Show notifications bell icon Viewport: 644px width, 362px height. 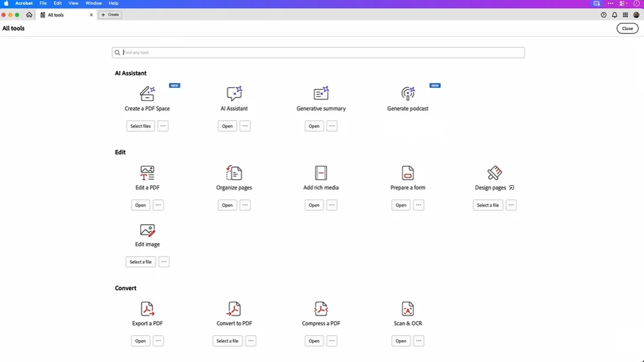click(614, 15)
